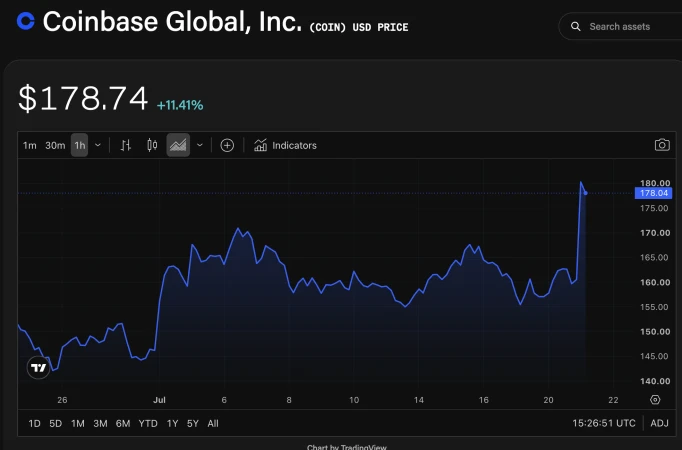Click the TradingView logo badge
The image size is (682, 450).
38,368
